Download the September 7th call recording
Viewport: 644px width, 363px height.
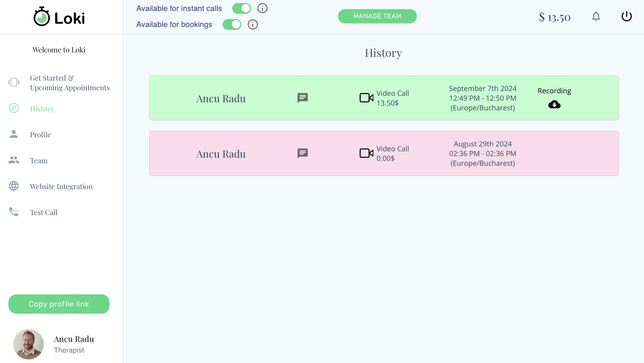(554, 104)
